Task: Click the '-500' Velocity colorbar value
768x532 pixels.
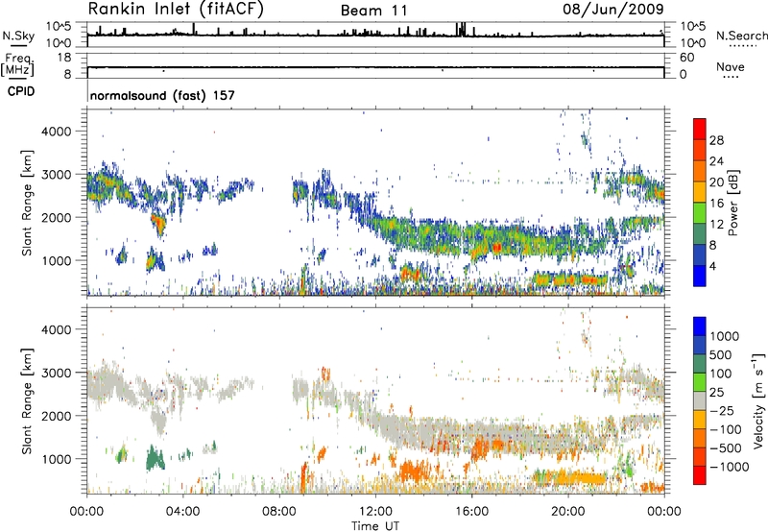Action: coord(726,447)
